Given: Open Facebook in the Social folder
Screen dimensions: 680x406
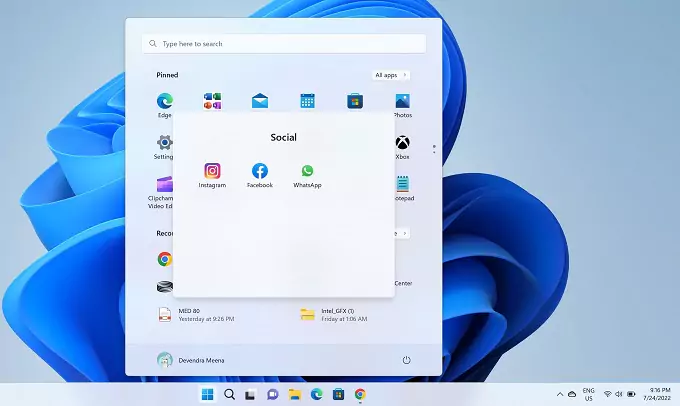Looking at the screenshot, I should [259, 175].
